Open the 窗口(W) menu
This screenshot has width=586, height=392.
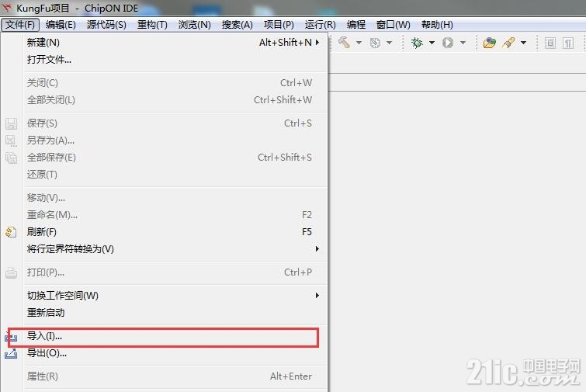pos(394,25)
